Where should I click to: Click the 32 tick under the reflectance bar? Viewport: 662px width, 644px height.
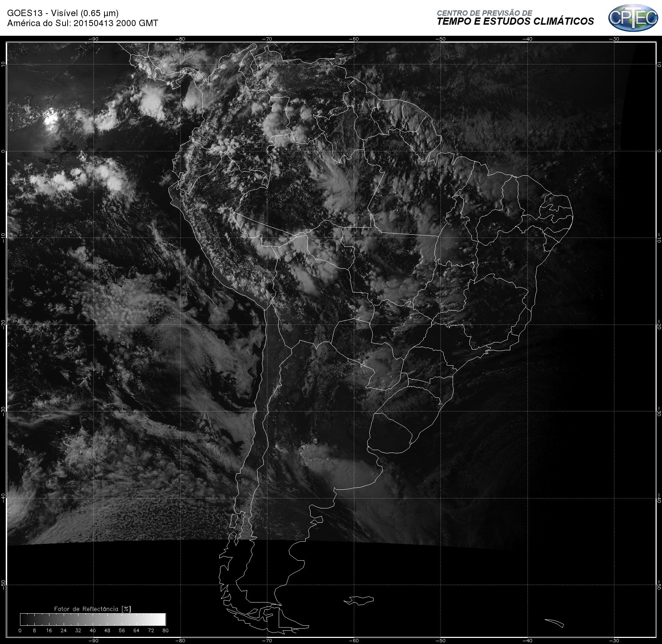click(78, 630)
